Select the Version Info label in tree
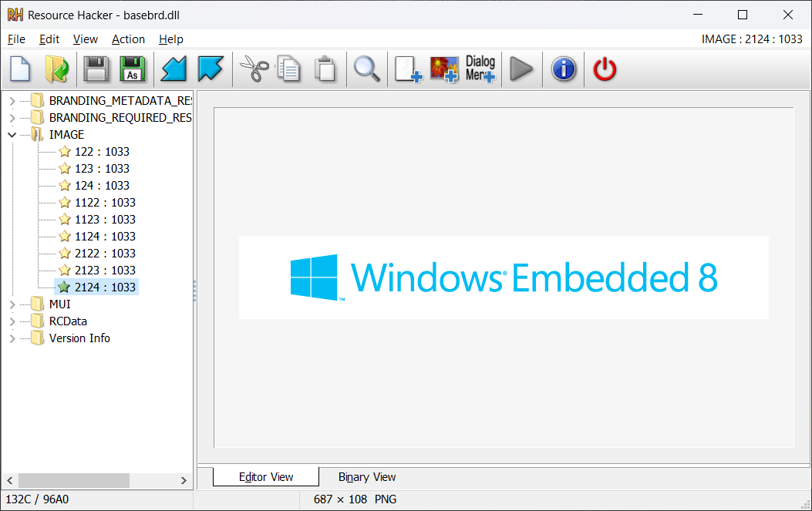This screenshot has height=511, width=812. tap(79, 338)
